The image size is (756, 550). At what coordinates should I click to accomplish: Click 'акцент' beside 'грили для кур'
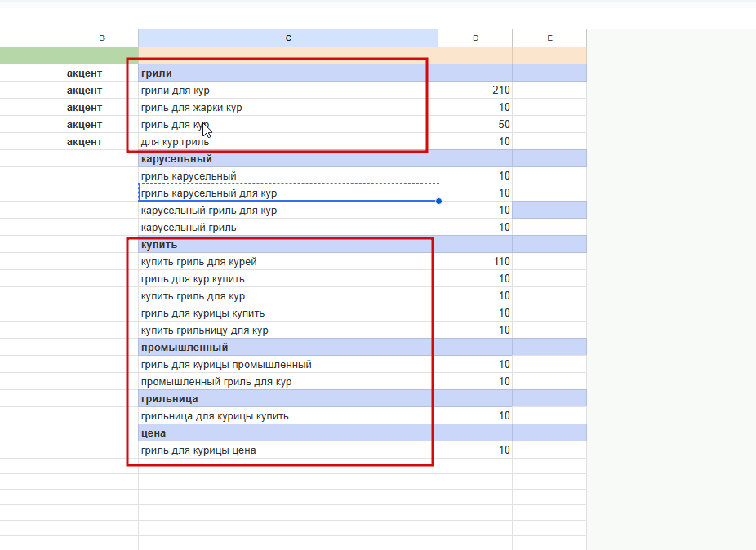[x=101, y=90]
